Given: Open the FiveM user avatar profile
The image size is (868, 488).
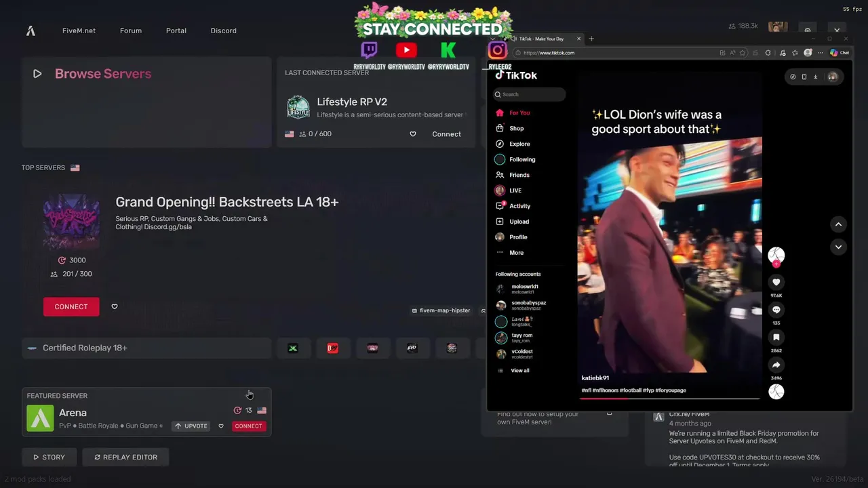Looking at the screenshot, I should click(x=778, y=26).
